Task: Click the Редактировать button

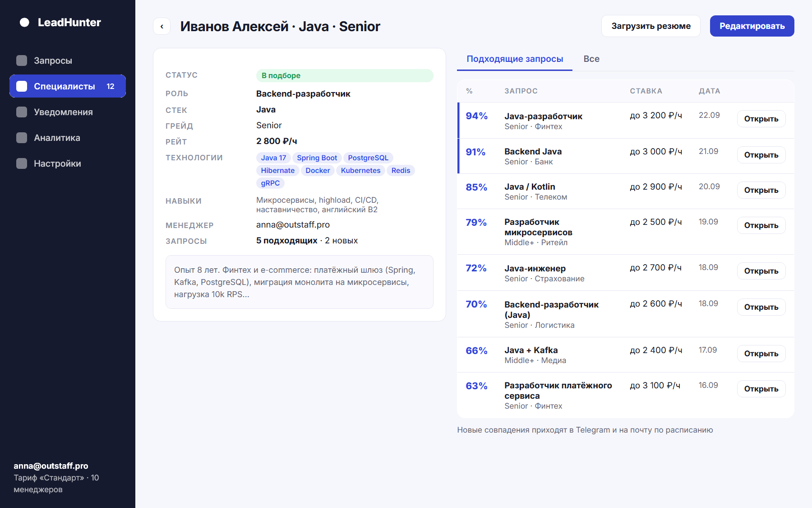Action: 752,26
